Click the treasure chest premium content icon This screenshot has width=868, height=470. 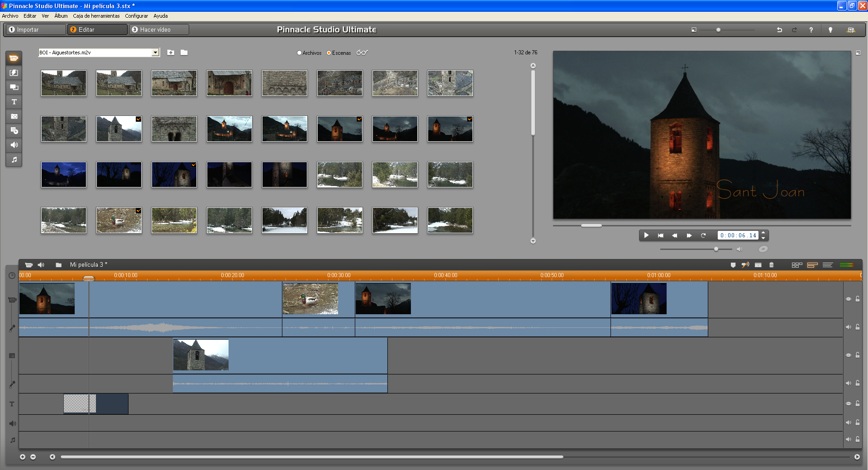(x=851, y=30)
